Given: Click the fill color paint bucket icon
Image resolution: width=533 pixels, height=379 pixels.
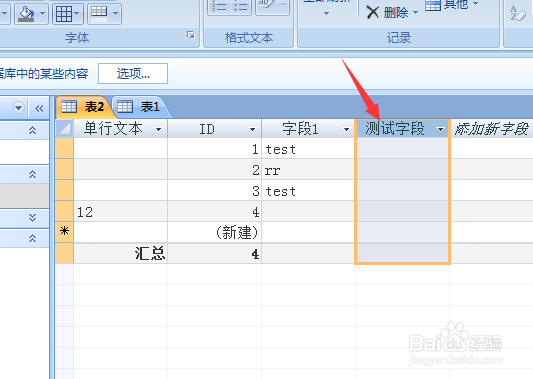Looking at the screenshot, I should [x=26, y=14].
